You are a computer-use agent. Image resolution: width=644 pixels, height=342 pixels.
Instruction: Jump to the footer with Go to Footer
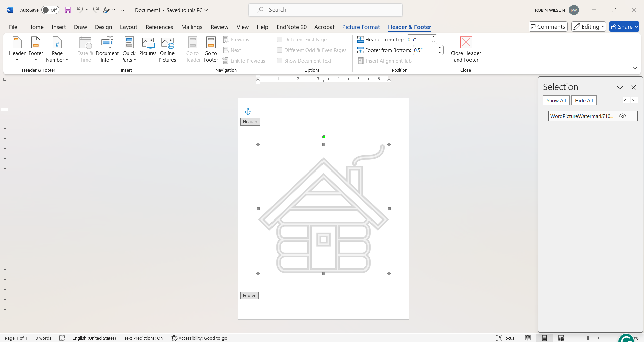(210, 50)
